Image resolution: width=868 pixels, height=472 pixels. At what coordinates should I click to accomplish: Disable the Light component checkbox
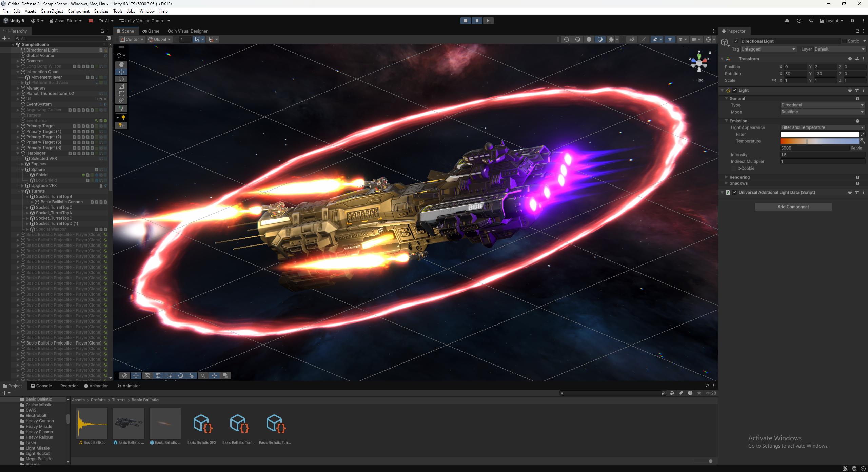point(734,90)
